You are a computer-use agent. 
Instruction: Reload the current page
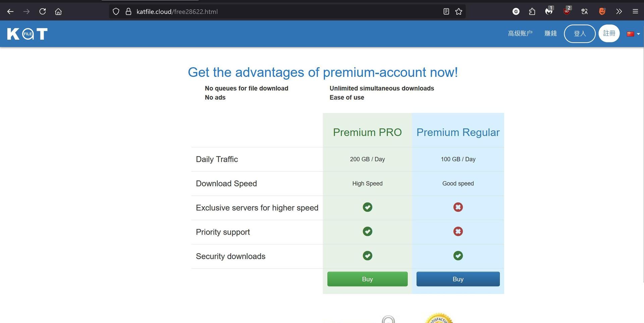tap(42, 12)
